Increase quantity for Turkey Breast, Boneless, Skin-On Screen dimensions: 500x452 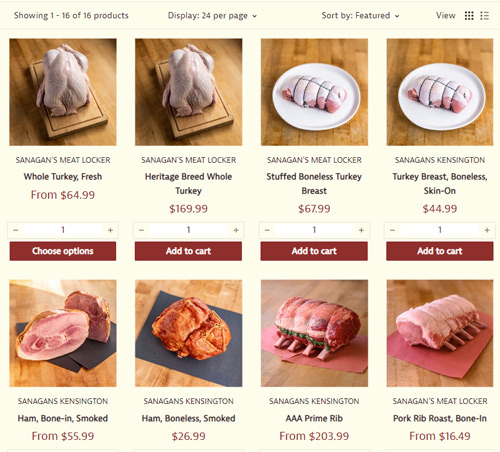click(487, 230)
